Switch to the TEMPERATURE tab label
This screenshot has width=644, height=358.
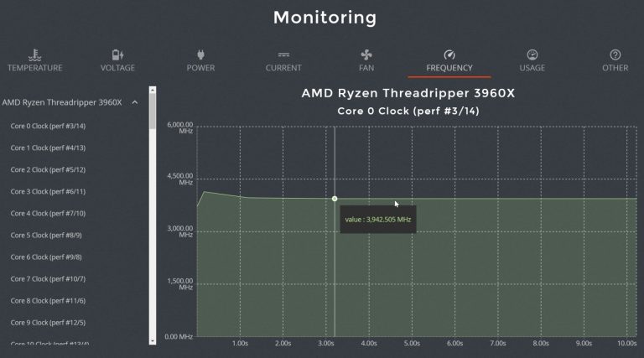(x=34, y=68)
